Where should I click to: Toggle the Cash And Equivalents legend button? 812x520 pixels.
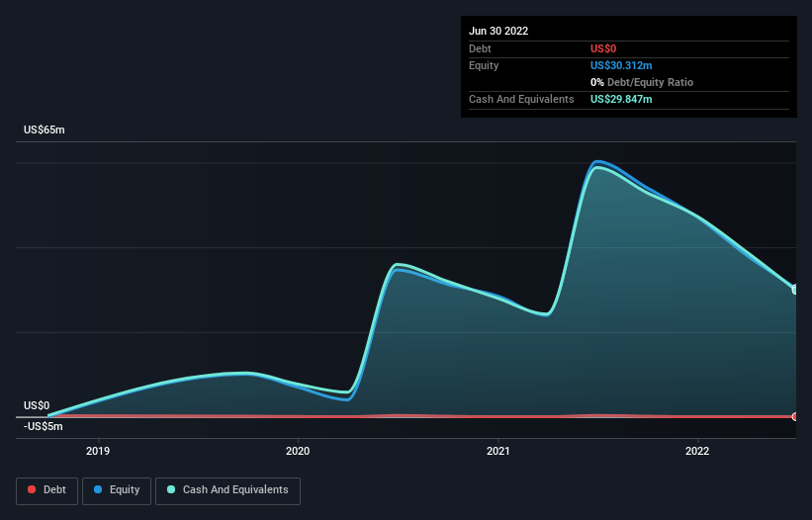coord(227,490)
